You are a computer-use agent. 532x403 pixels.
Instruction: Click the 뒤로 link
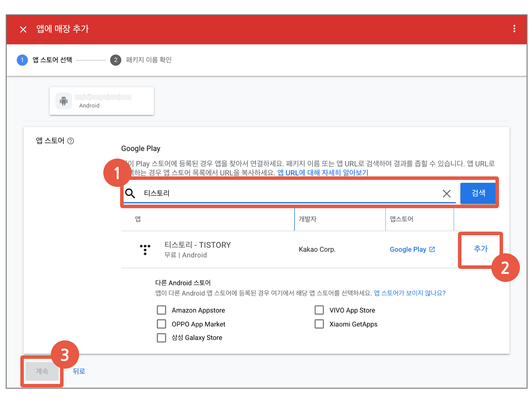click(x=79, y=371)
